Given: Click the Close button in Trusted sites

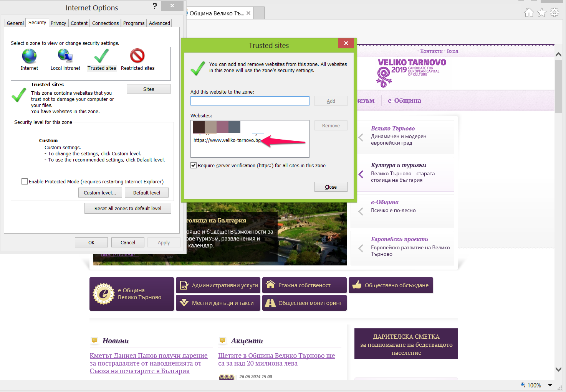Looking at the screenshot, I should 331,187.
